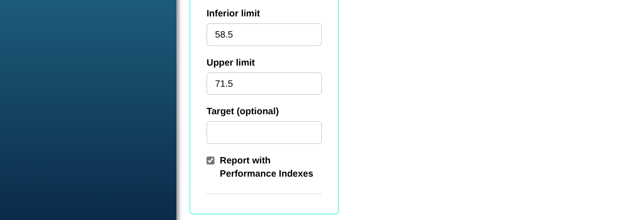This screenshot has height=220, width=644.
Task: Click the right end of Inferior limit field
Action: tap(315, 35)
